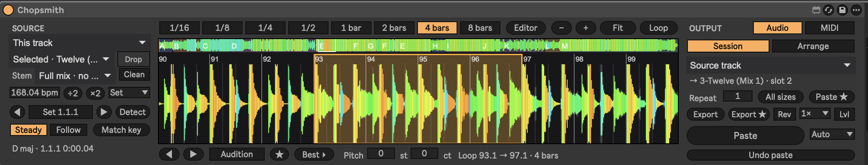Toggle the Rev reverse button

point(784,114)
